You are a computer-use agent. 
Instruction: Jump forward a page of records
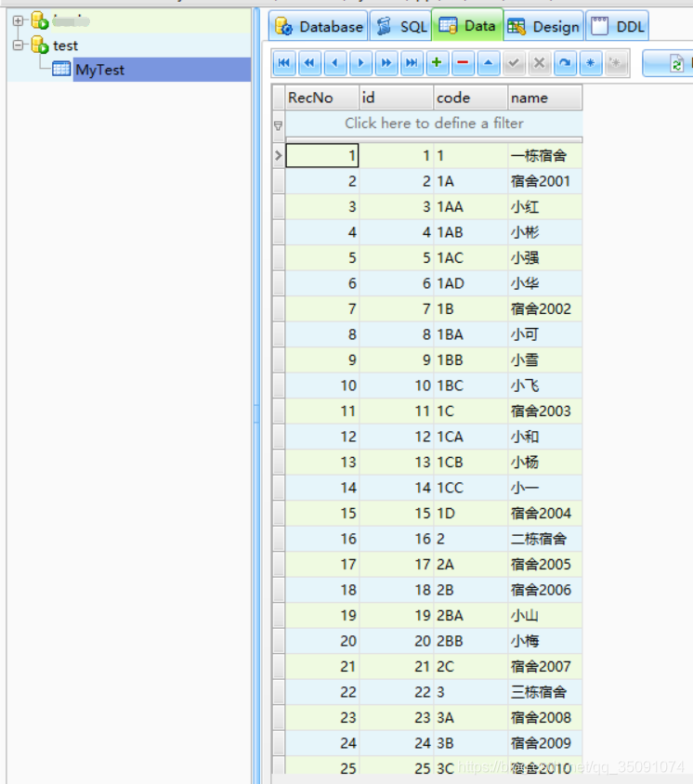[386, 63]
